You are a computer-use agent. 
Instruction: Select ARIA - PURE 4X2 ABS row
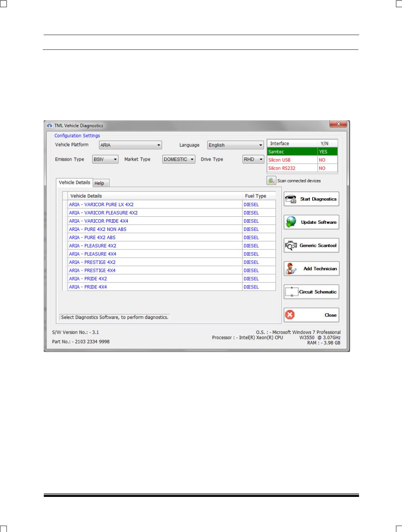pyautogui.click(x=169, y=237)
